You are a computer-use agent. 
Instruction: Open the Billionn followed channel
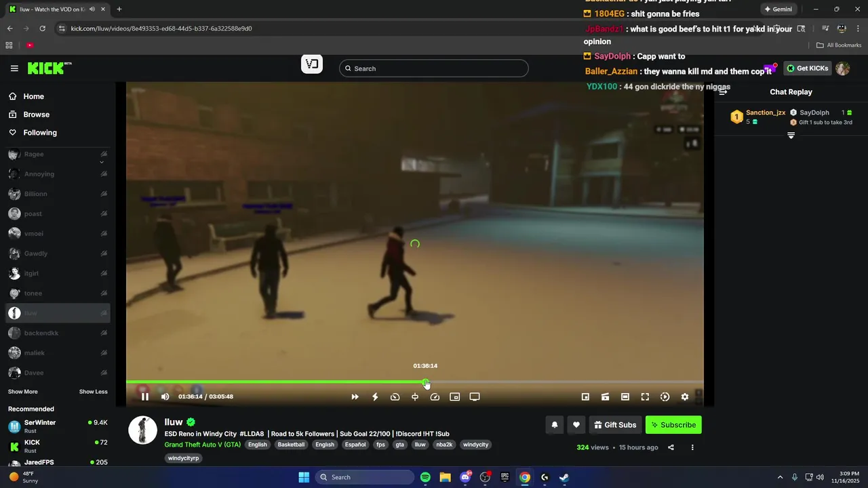58,194
